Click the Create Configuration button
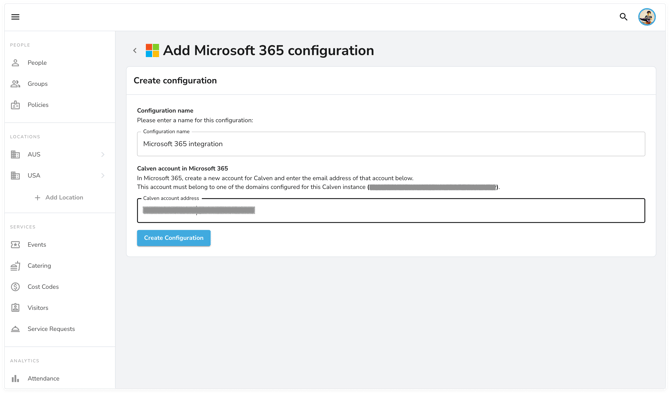The height and width of the screenshot is (394, 670). coord(173,238)
